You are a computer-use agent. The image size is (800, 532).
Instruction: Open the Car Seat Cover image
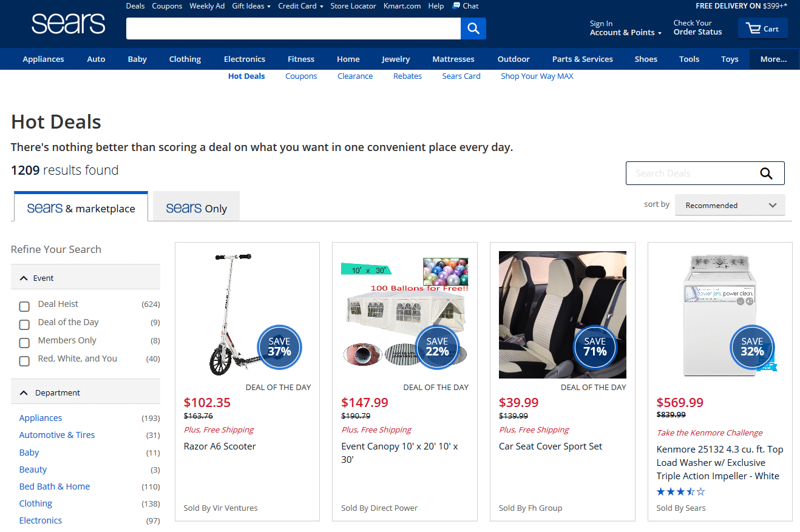click(563, 315)
